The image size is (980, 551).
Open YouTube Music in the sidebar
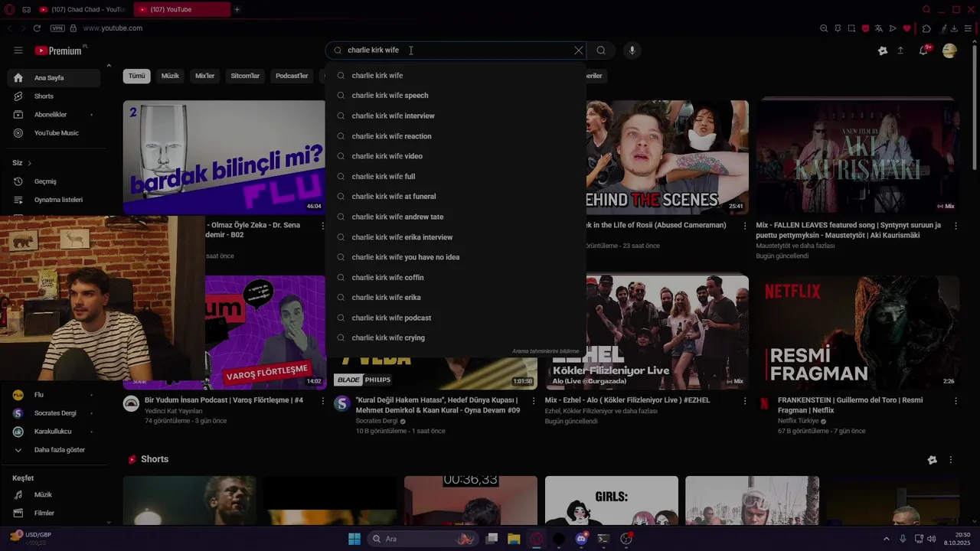pyautogui.click(x=54, y=133)
